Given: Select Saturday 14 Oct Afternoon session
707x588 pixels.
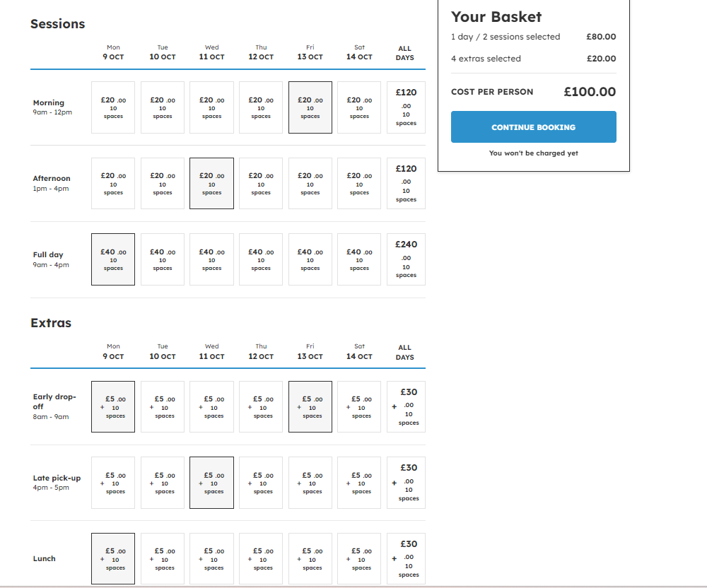Looking at the screenshot, I should (x=359, y=184).
